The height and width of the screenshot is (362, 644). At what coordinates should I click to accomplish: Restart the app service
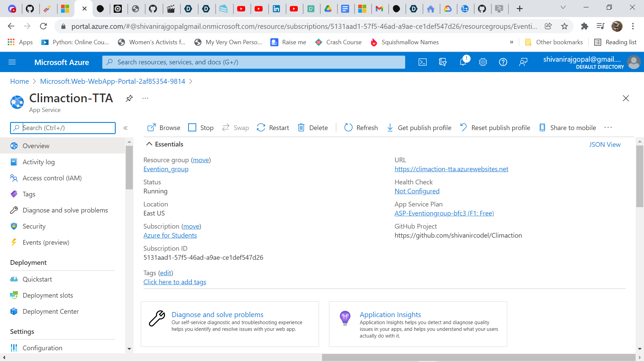[273, 128]
